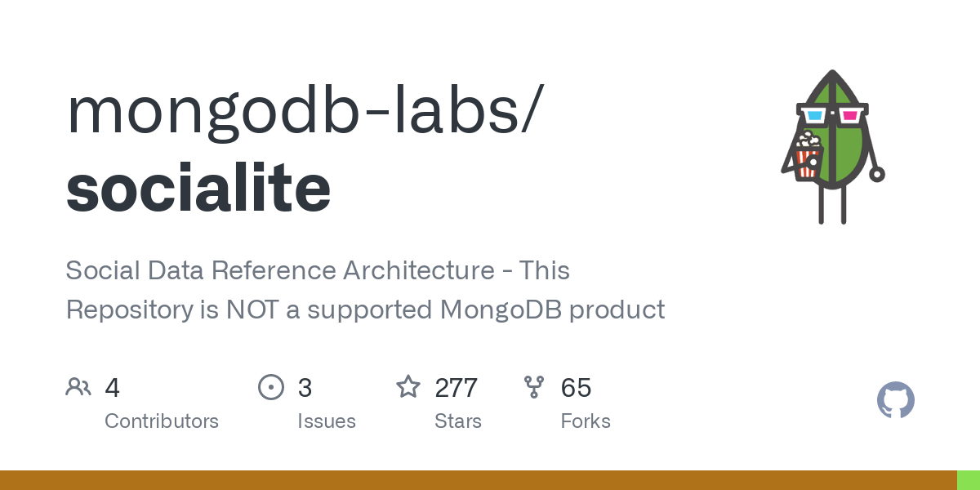The width and height of the screenshot is (980, 490).
Task: Click the Forks branch icon
Action: point(534,386)
